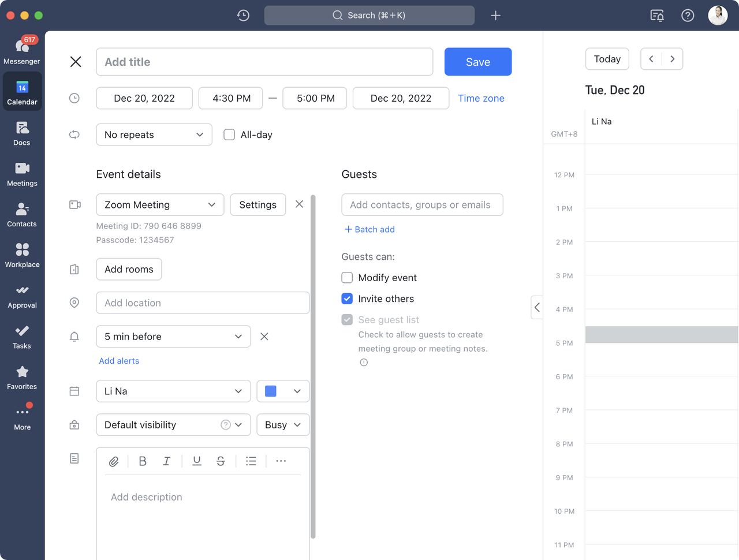Open the Help icon in the top bar

click(688, 16)
